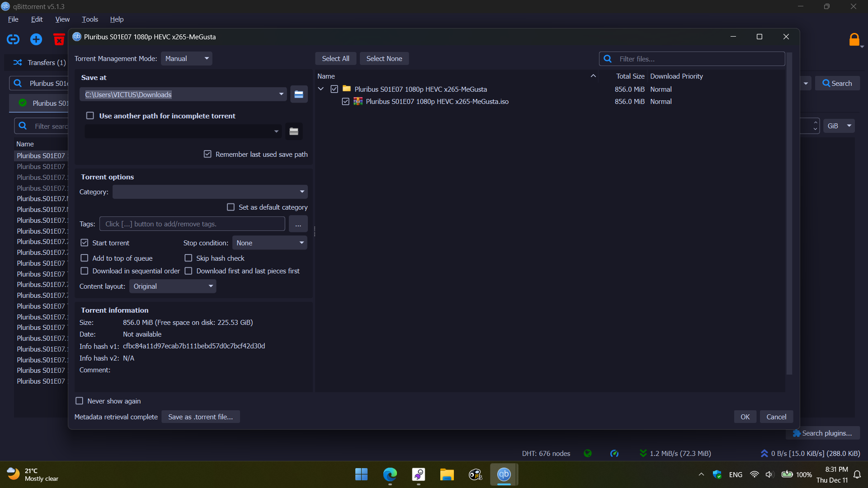This screenshot has width=868, height=488.
Task: Open the Tools menu
Action: tap(90, 19)
